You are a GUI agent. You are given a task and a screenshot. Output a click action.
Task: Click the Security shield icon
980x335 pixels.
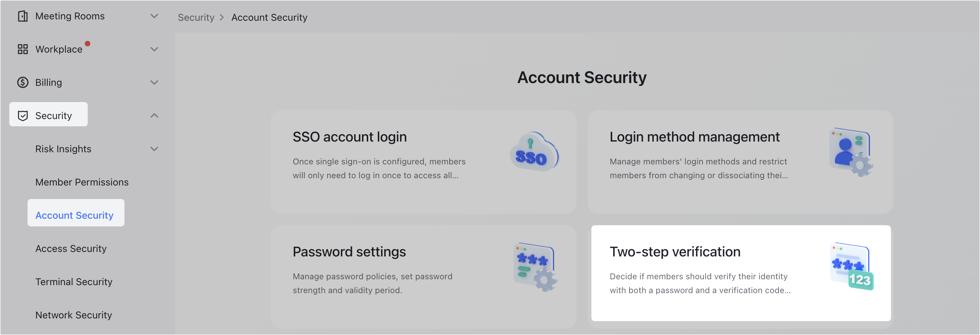click(23, 115)
